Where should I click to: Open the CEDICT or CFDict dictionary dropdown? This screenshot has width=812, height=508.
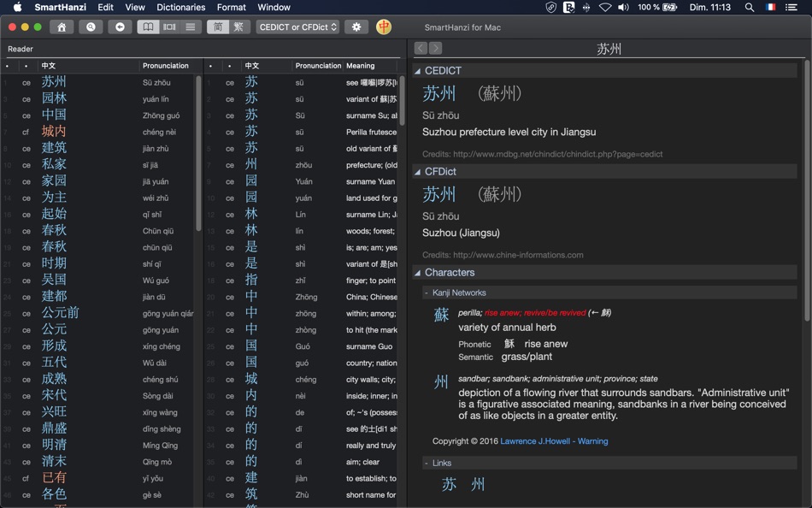(x=297, y=27)
